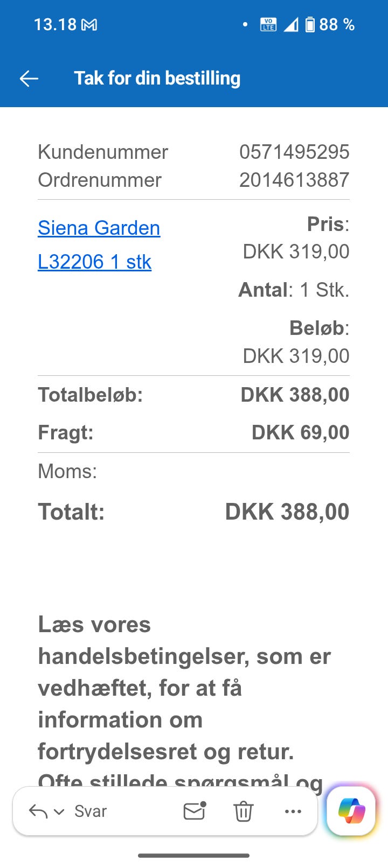Tap the VoLTE indicator in the status bar

[268, 25]
